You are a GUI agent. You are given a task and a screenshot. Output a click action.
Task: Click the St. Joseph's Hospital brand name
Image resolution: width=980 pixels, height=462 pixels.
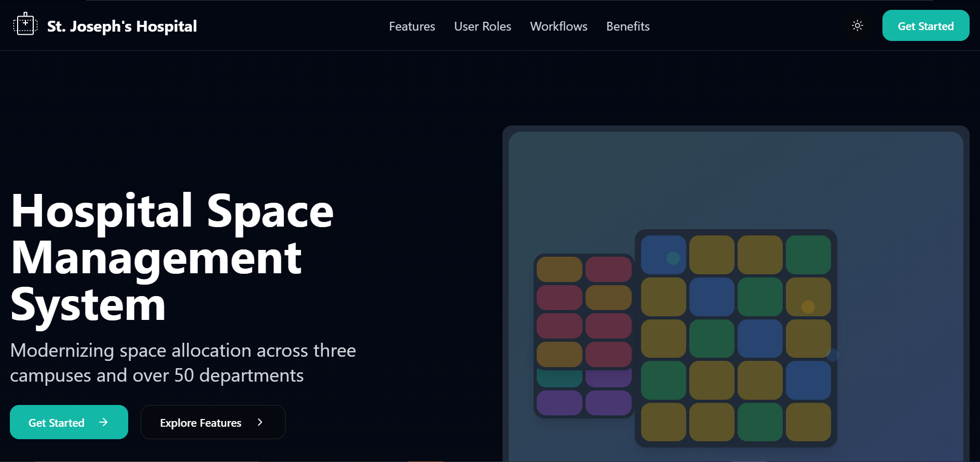(x=121, y=26)
